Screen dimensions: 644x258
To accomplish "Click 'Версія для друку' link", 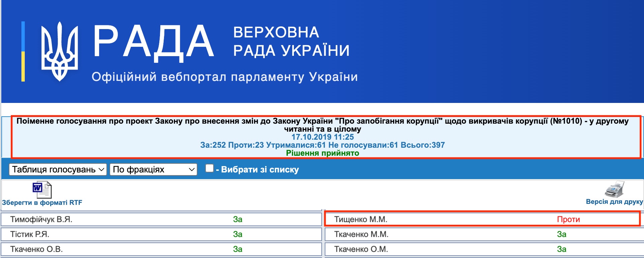I will click(x=615, y=202).
